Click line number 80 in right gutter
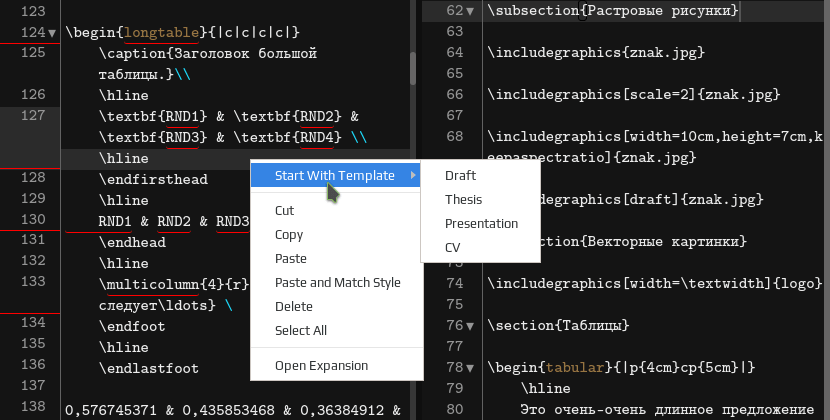The image size is (830, 420). coord(455,409)
